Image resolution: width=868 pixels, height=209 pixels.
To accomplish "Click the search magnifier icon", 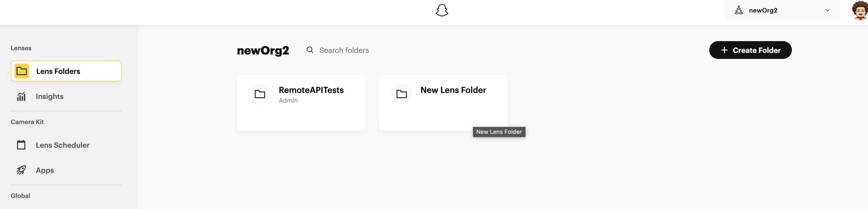I will tap(310, 50).
